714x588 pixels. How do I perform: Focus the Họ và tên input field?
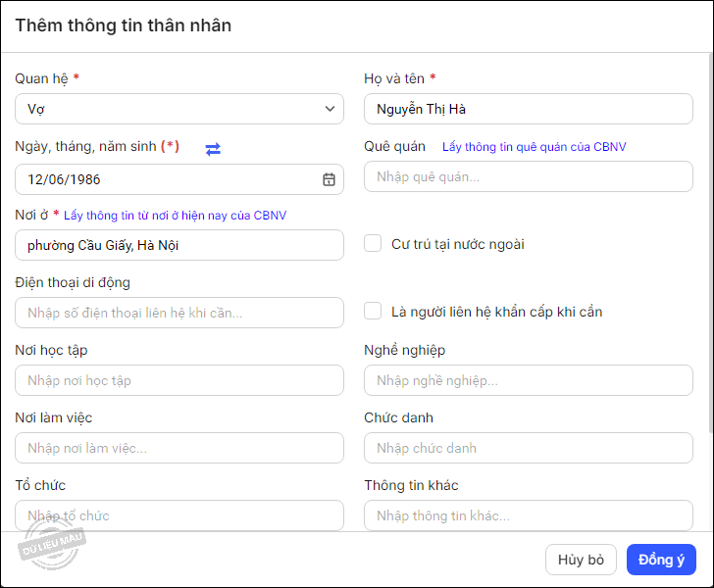(528, 109)
